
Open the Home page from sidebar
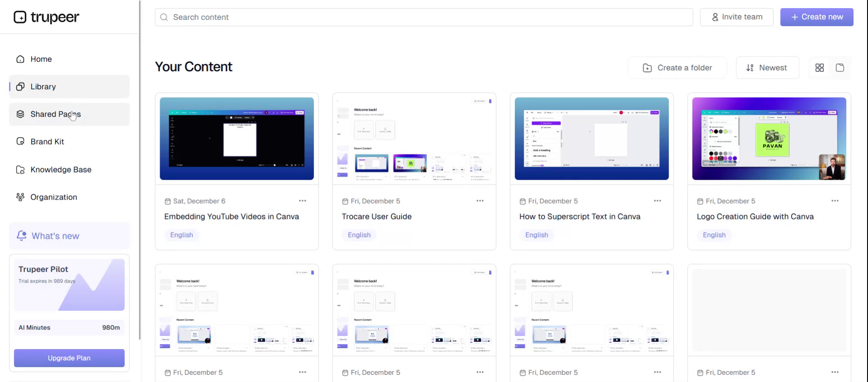point(69,59)
